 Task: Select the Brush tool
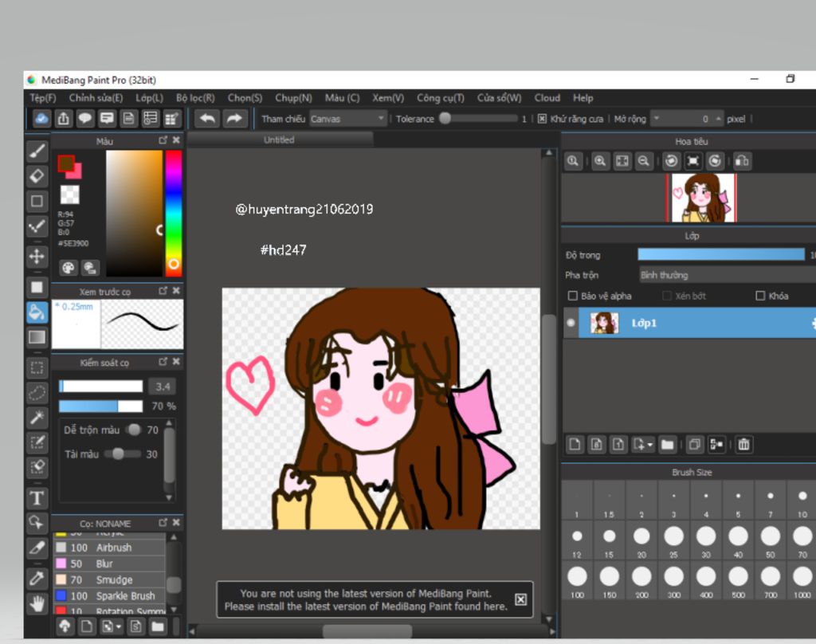coord(37,151)
